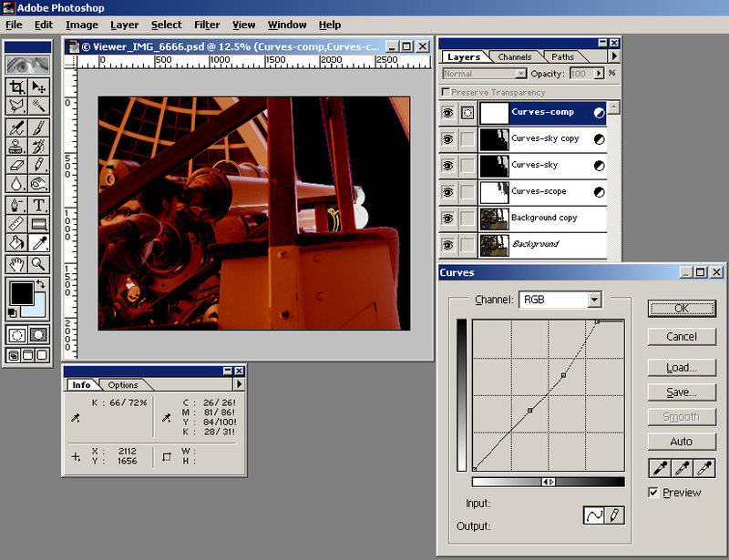Viewport: 729px width, 560px height.
Task: Hide the Curves-sky layer
Action: click(447, 166)
